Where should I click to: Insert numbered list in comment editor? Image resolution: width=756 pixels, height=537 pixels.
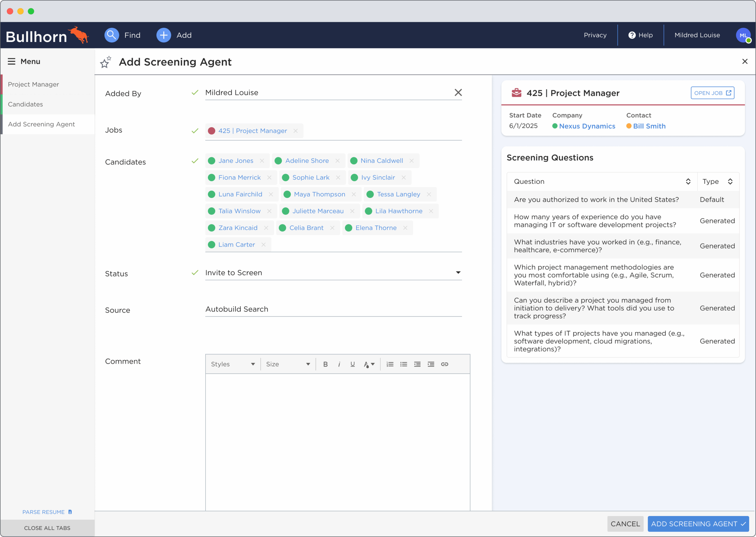[x=390, y=364]
